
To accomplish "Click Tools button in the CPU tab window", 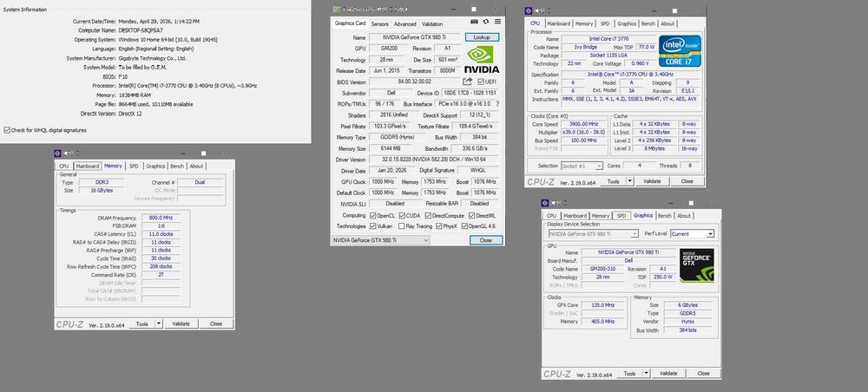I will [x=613, y=180].
